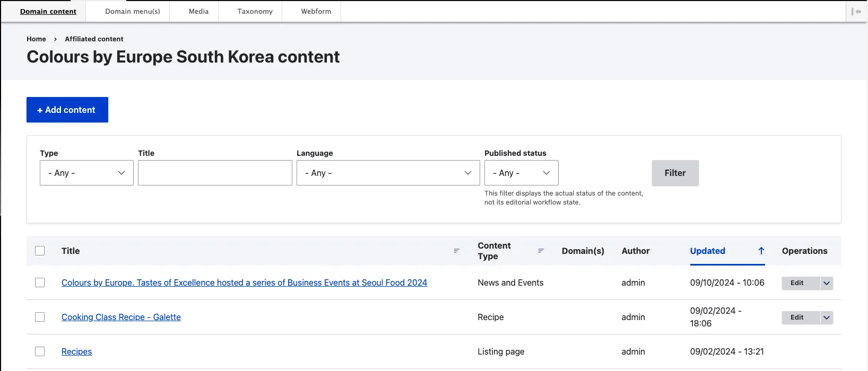Expand the Edit dropdown arrow for Galette row
868x371 pixels.
coord(826,317)
